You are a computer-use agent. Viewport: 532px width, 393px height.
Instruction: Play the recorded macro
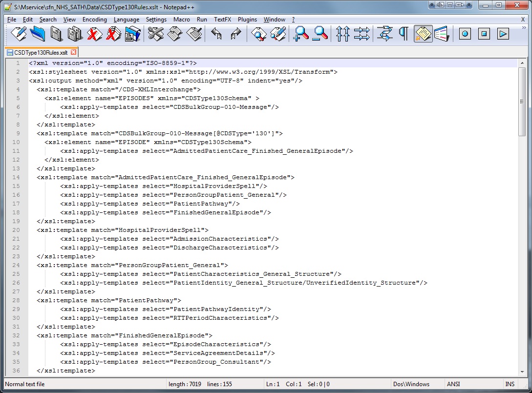503,33
